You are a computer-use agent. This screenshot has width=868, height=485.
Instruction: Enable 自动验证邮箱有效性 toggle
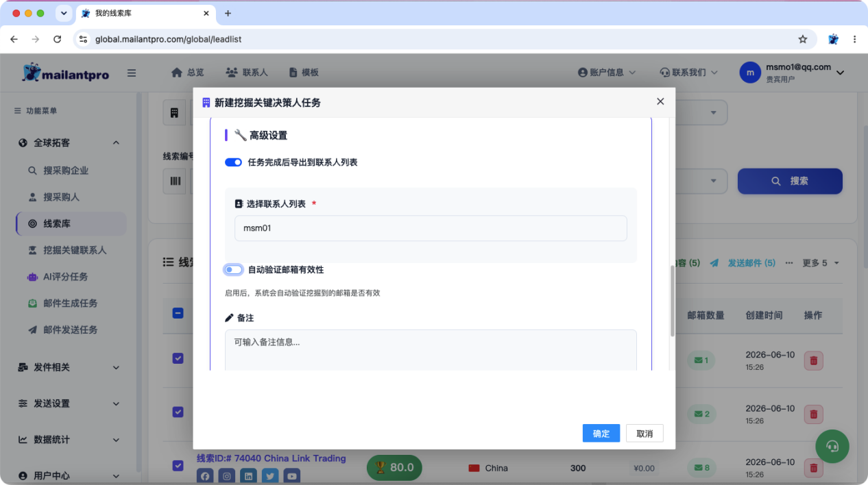point(233,270)
